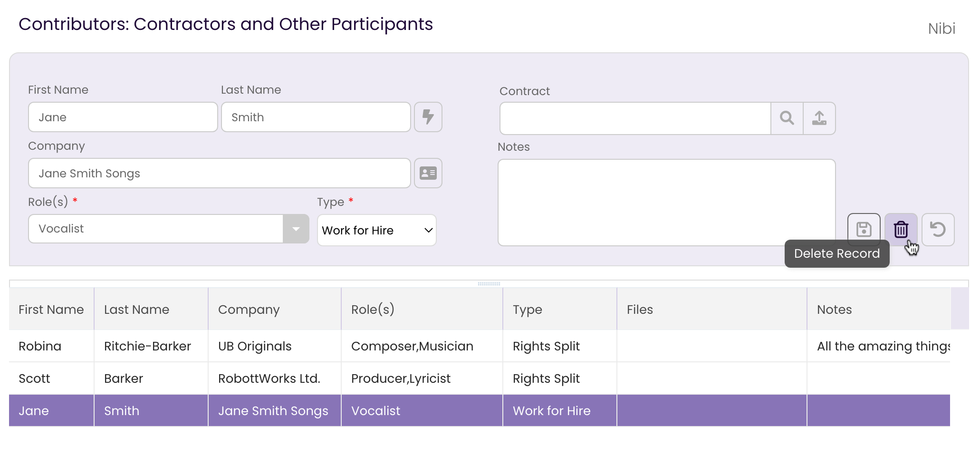
Task: Click the panel splitter grip handle
Action: [489, 284]
